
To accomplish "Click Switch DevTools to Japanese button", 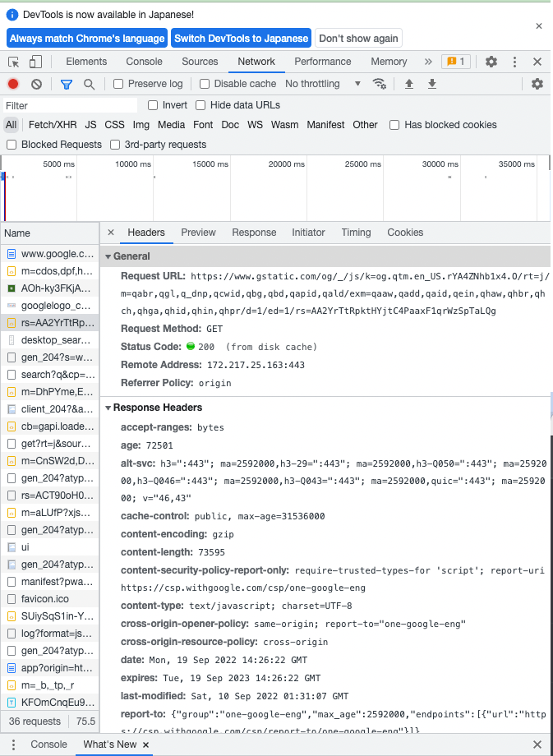I will [241, 38].
